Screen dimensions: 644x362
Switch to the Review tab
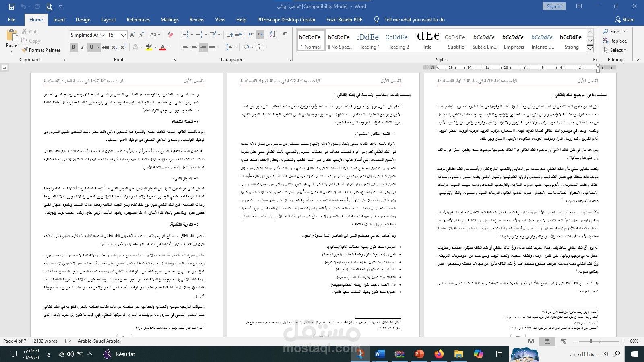[197, 20]
